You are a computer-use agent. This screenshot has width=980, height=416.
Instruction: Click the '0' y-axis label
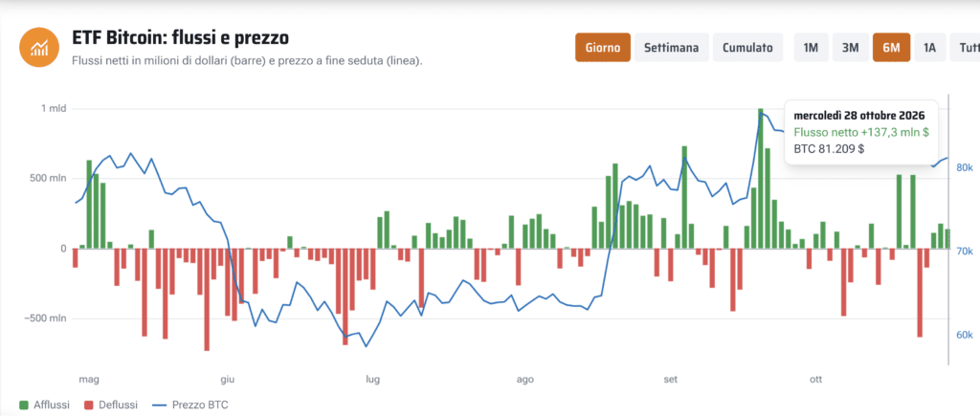pyautogui.click(x=63, y=249)
